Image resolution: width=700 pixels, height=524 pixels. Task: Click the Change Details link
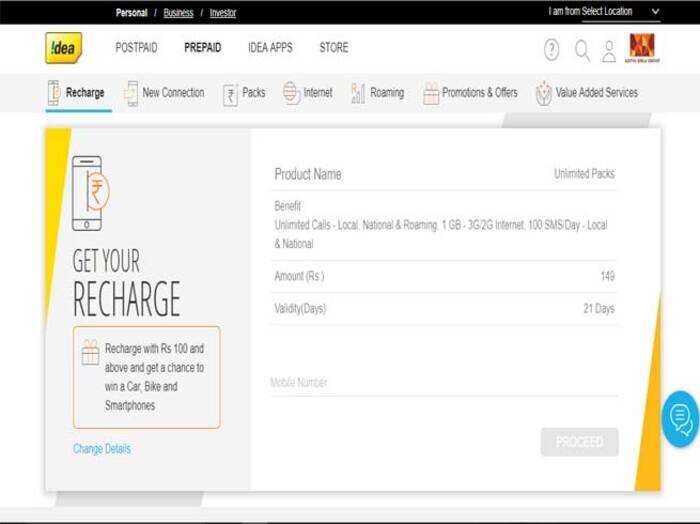pos(102,449)
